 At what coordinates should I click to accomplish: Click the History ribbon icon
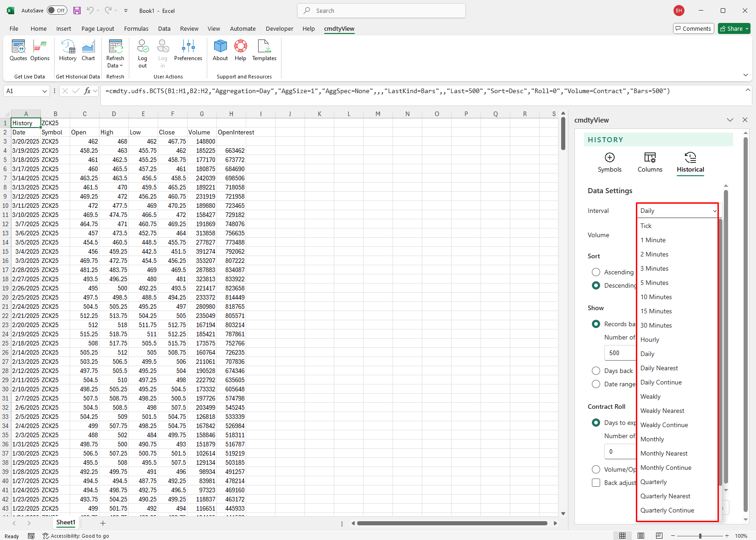pyautogui.click(x=68, y=50)
